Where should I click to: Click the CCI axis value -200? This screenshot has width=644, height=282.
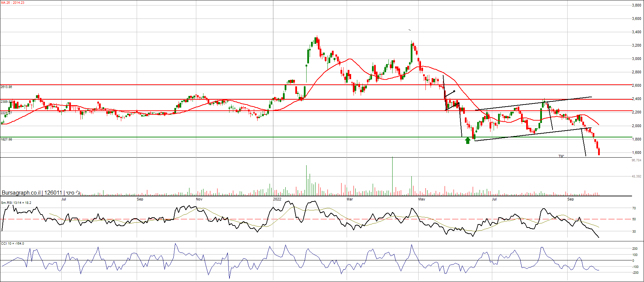(x=635, y=273)
